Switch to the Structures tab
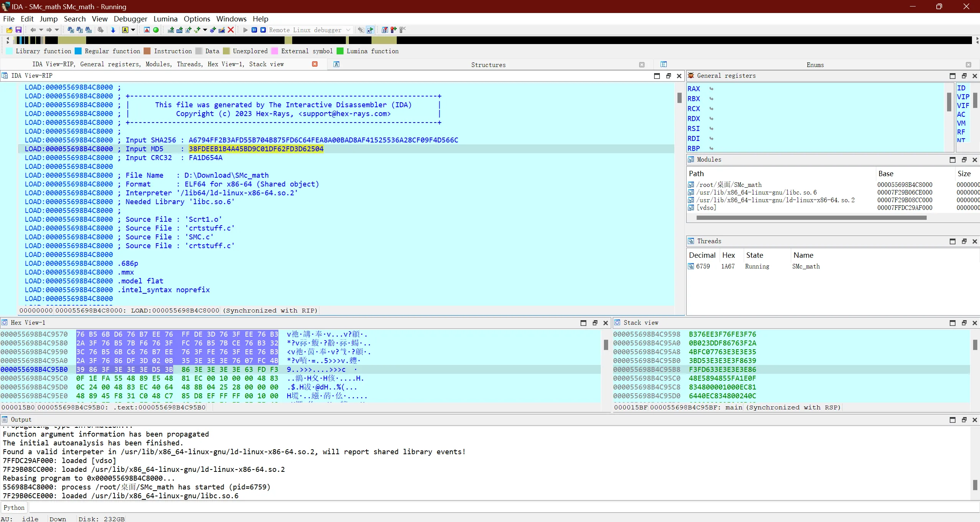This screenshot has height=522, width=980. coord(488,65)
